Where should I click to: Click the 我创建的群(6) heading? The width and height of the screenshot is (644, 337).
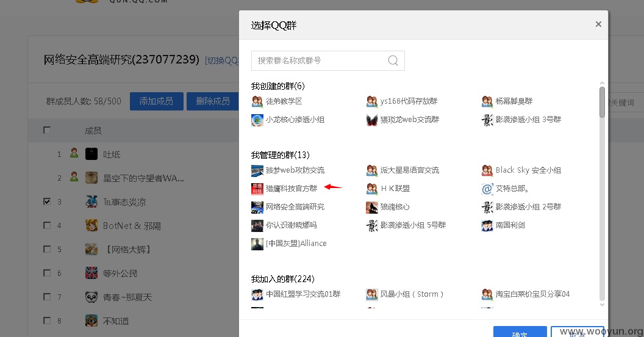pyautogui.click(x=278, y=86)
